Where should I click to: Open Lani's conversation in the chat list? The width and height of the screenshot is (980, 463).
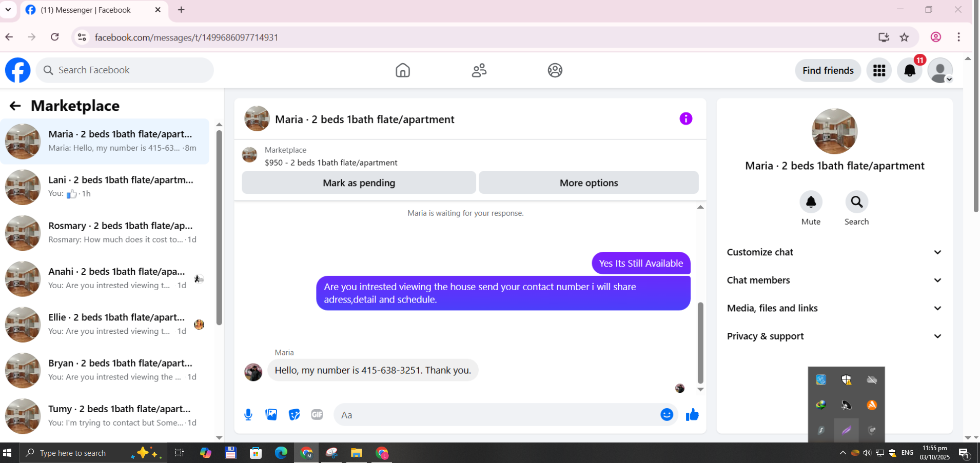pyautogui.click(x=105, y=187)
